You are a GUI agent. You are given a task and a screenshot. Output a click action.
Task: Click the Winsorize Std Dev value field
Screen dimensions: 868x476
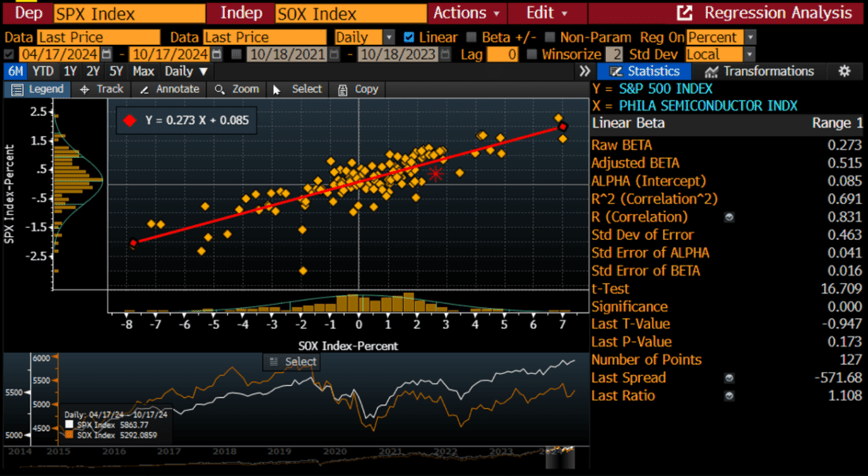coord(614,54)
